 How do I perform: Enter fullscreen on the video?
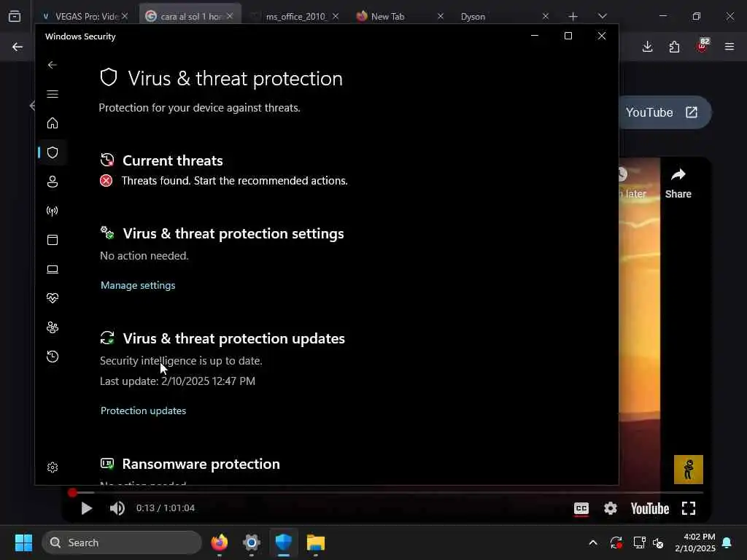click(x=689, y=508)
